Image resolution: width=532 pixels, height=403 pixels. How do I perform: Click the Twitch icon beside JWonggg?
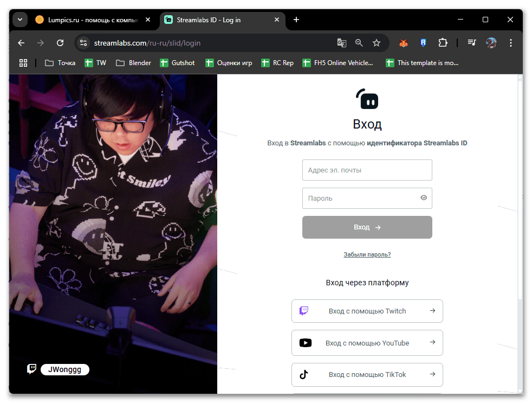pyautogui.click(x=31, y=369)
